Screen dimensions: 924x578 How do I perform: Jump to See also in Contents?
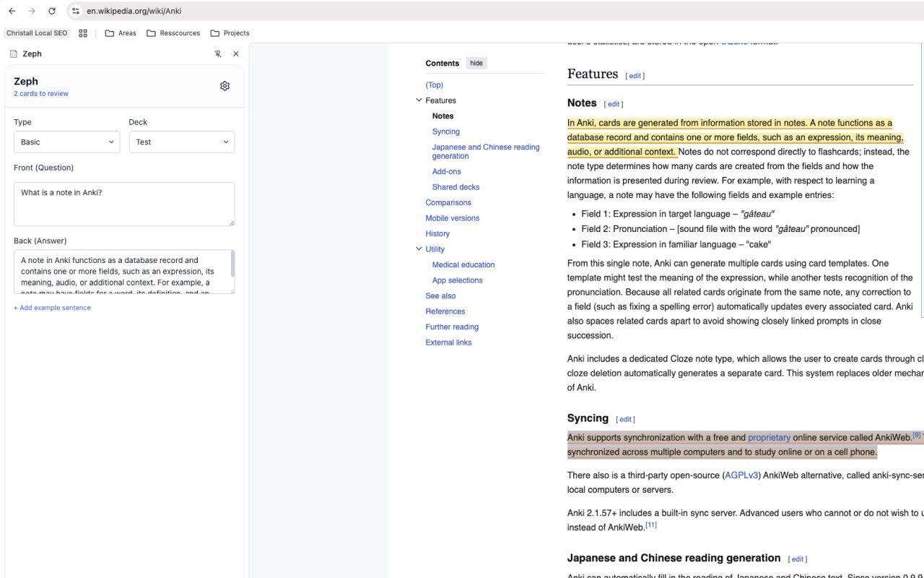441,296
